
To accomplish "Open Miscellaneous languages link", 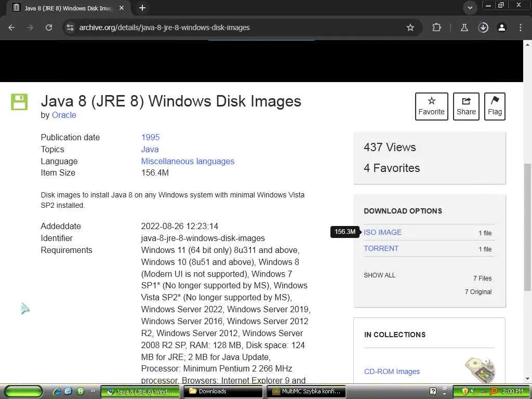I will 188,161.
